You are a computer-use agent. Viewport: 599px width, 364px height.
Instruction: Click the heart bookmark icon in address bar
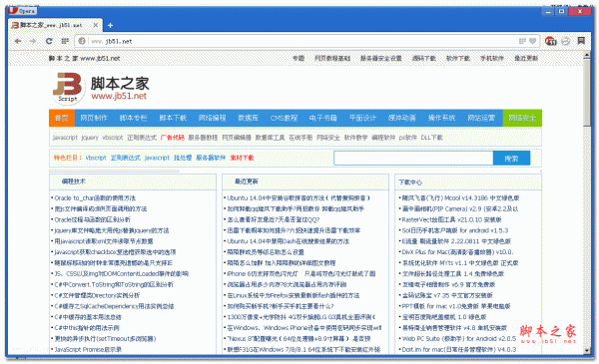(x=532, y=41)
